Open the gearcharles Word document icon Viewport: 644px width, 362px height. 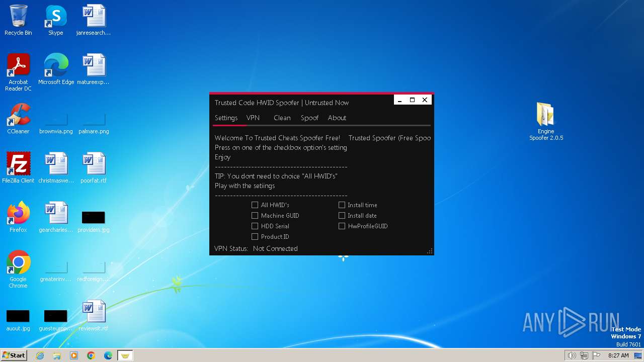56,217
